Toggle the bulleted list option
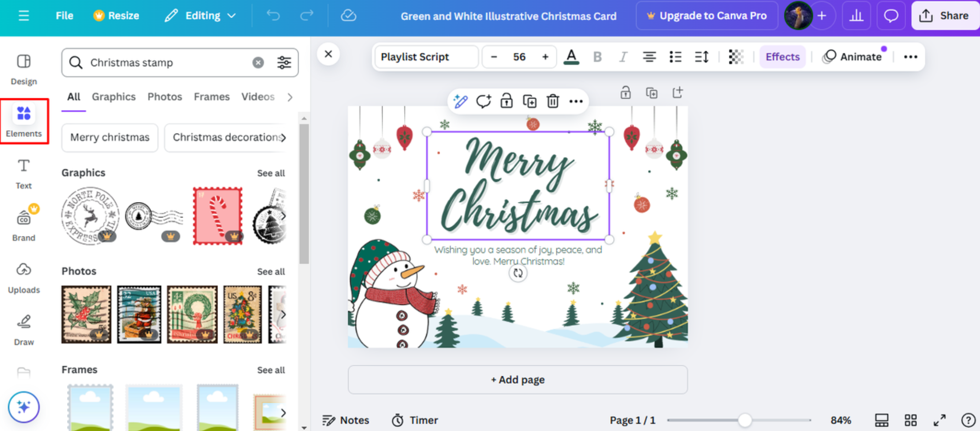Image resolution: width=980 pixels, height=431 pixels. [x=675, y=56]
